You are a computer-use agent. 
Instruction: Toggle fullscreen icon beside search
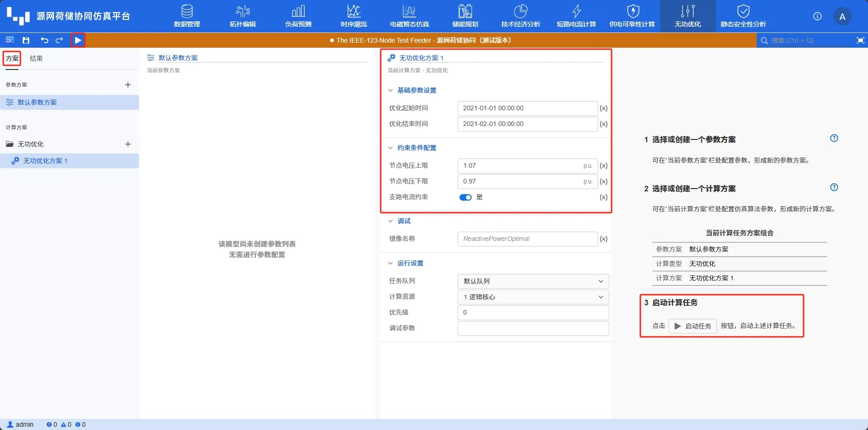[861, 40]
